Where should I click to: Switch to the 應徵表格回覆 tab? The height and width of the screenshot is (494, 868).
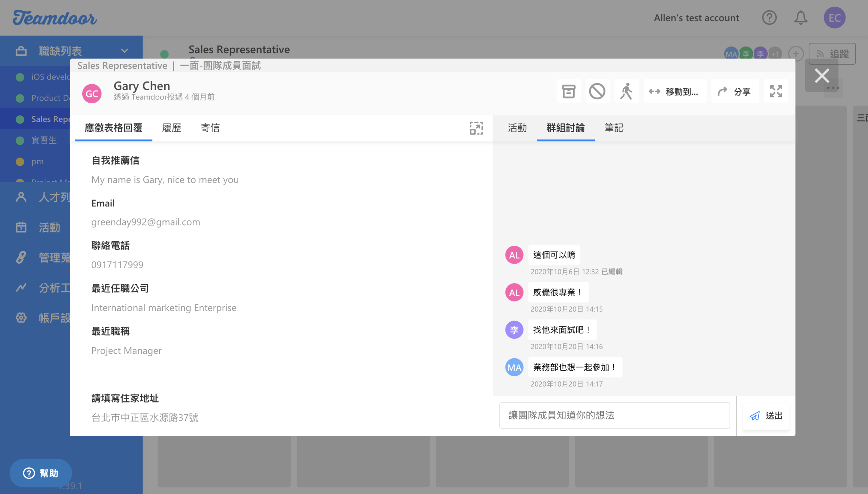(x=114, y=128)
